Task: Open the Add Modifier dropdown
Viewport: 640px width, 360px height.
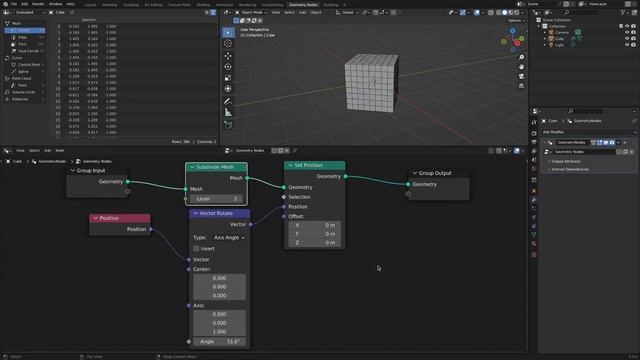Action: pos(589,132)
